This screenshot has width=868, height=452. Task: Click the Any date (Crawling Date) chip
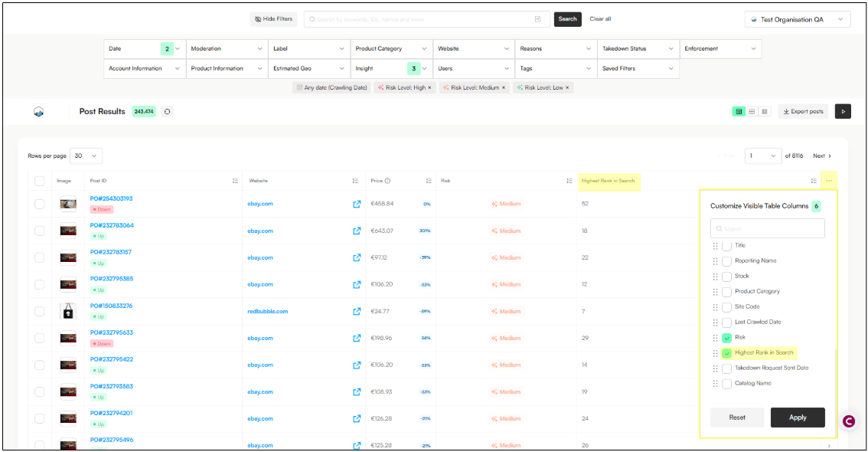tap(331, 87)
